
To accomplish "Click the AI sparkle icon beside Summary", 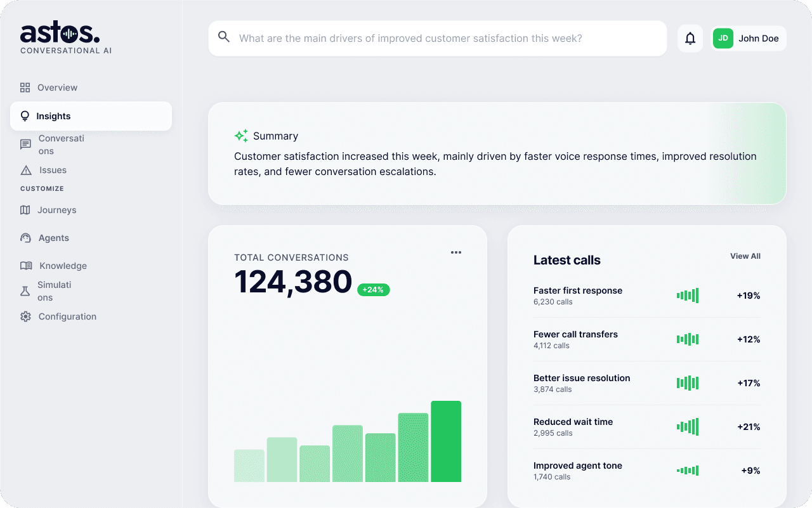I will pyautogui.click(x=240, y=135).
